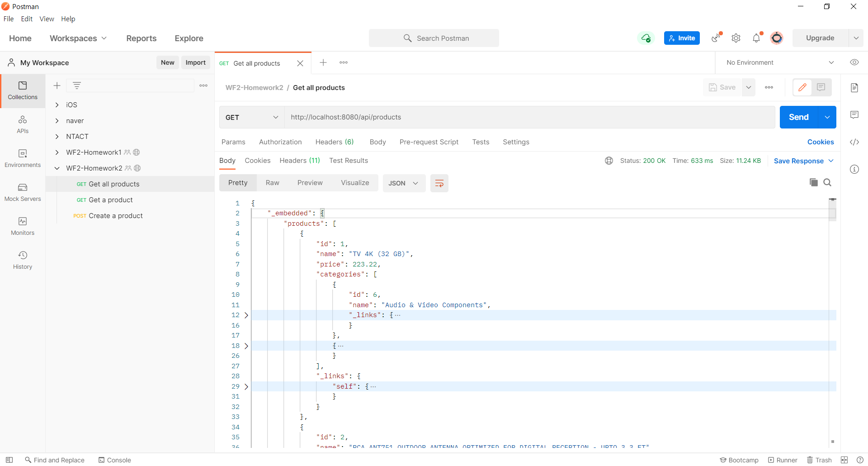Click the Send button

pyautogui.click(x=799, y=117)
